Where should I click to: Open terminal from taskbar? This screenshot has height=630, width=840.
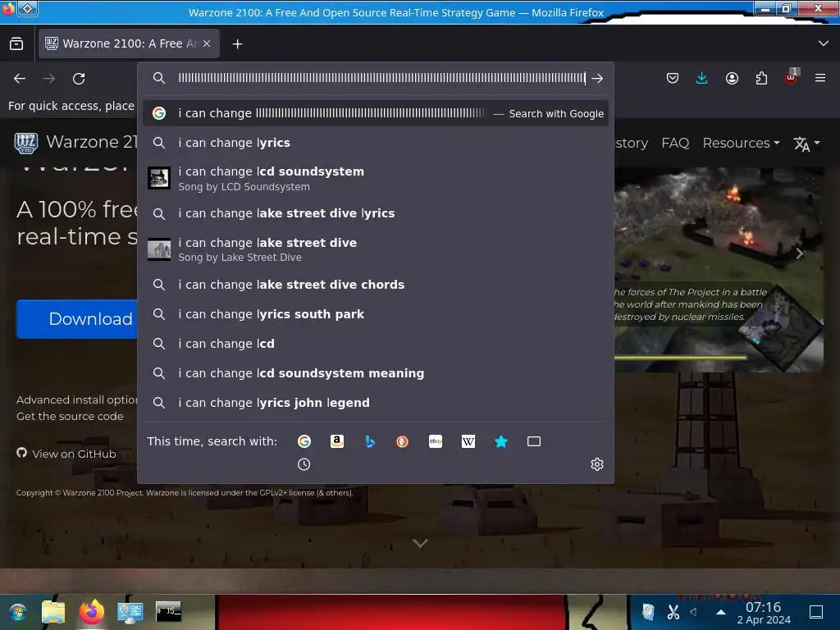point(168,611)
